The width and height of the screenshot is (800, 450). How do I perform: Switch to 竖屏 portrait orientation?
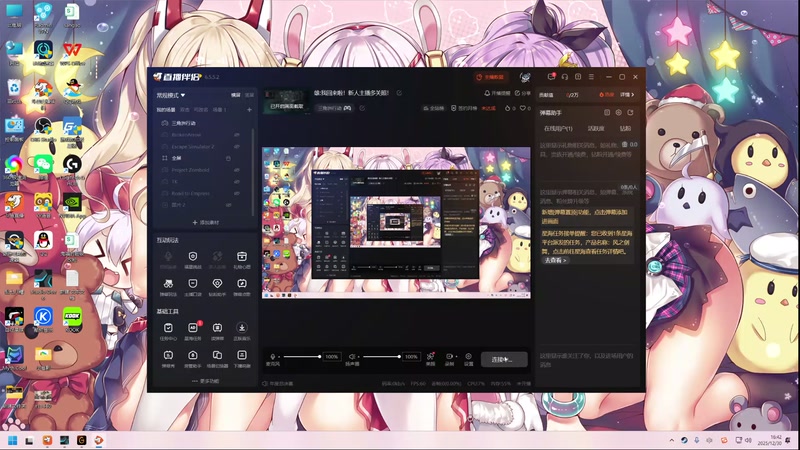tap(248, 95)
